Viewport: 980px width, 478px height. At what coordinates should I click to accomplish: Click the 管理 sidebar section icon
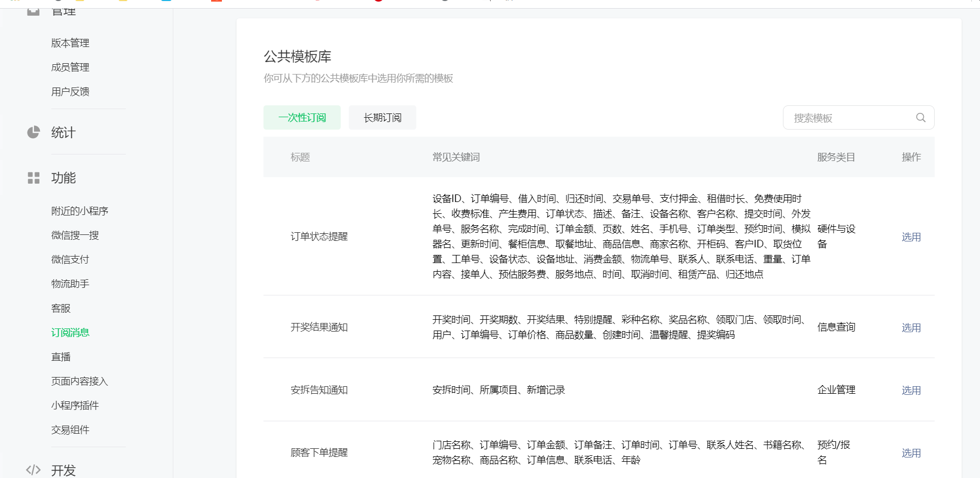tap(33, 11)
